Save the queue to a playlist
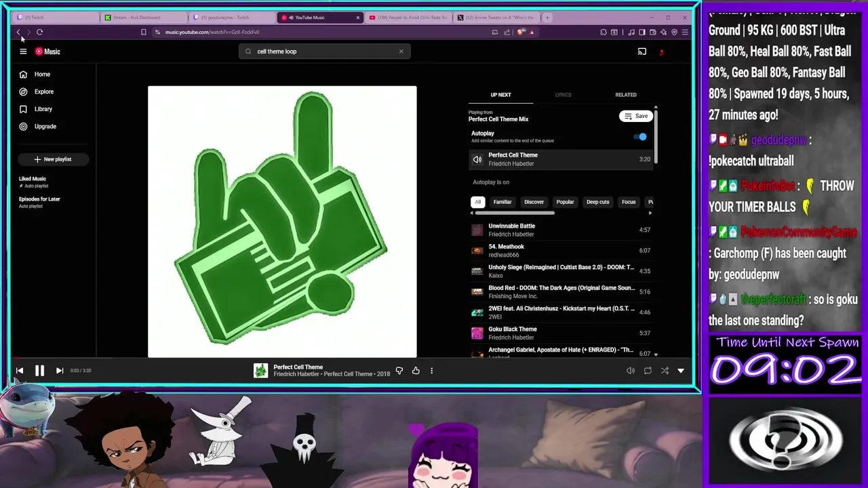This screenshot has height=488, width=868. coord(637,116)
